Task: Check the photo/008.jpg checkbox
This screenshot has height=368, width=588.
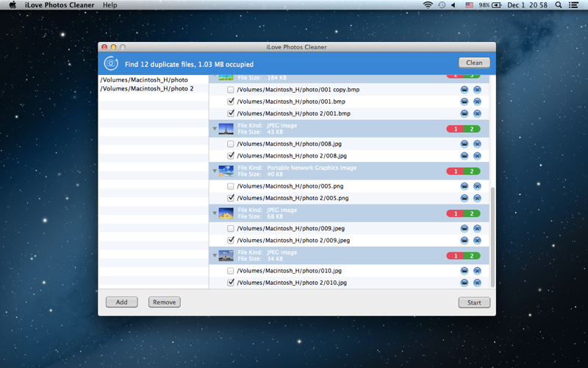Action: pyautogui.click(x=231, y=144)
